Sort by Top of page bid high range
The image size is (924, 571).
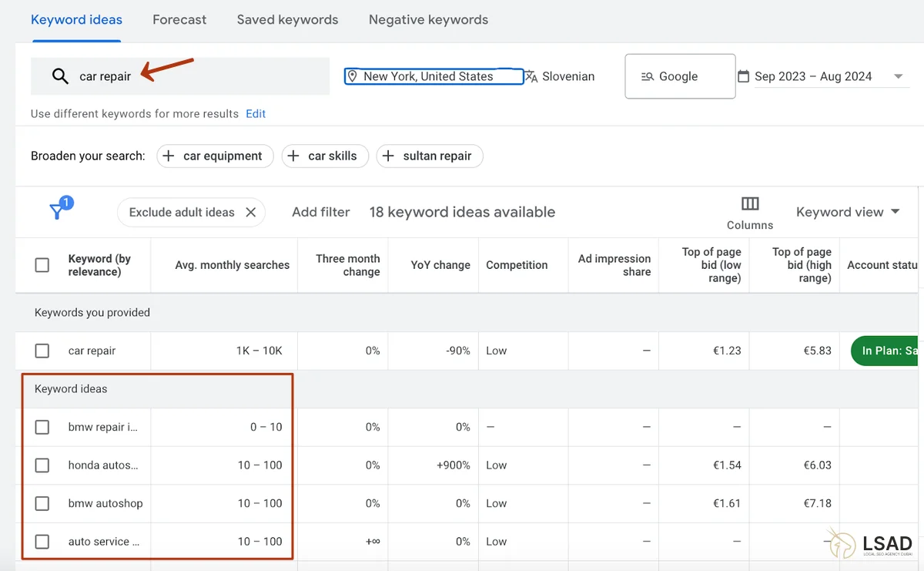[x=802, y=265]
